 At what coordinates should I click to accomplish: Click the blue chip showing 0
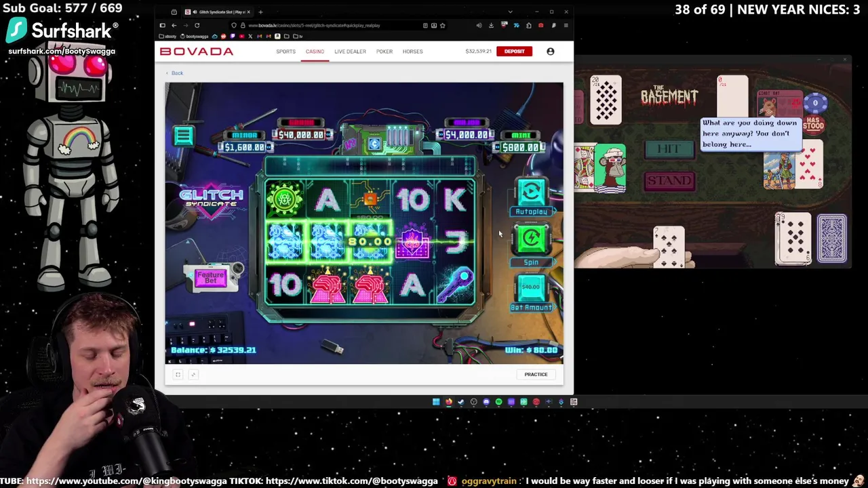(x=815, y=104)
